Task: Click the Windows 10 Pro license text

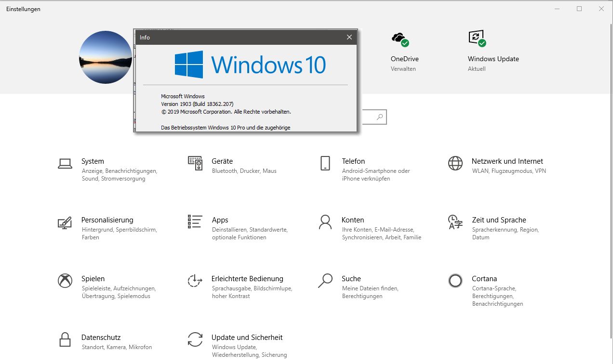Action: [226, 128]
